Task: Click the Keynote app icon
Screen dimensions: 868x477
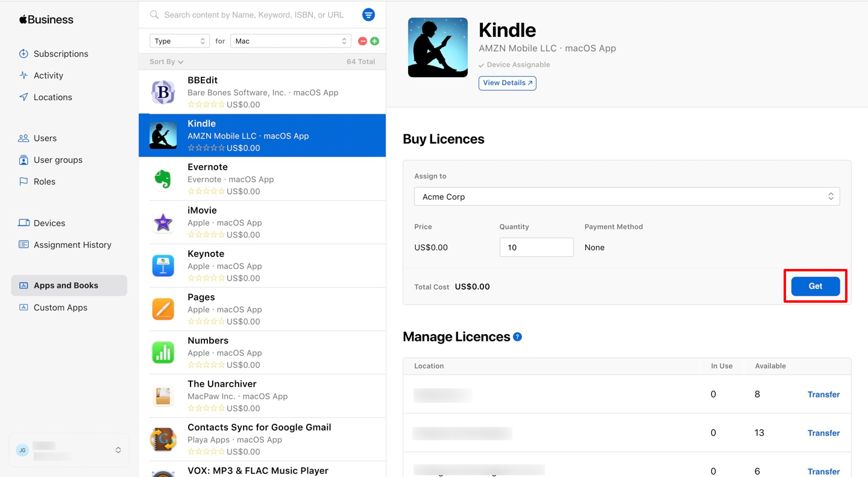Action: tap(163, 266)
